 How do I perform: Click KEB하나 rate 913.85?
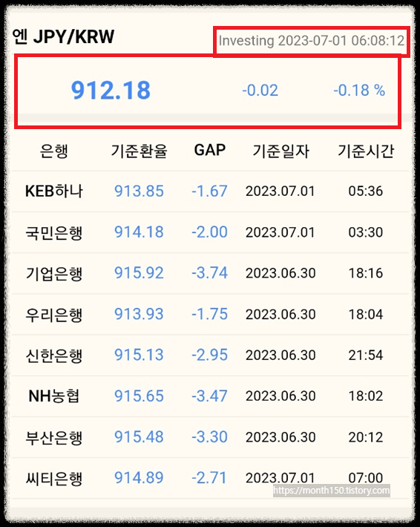tap(139, 192)
